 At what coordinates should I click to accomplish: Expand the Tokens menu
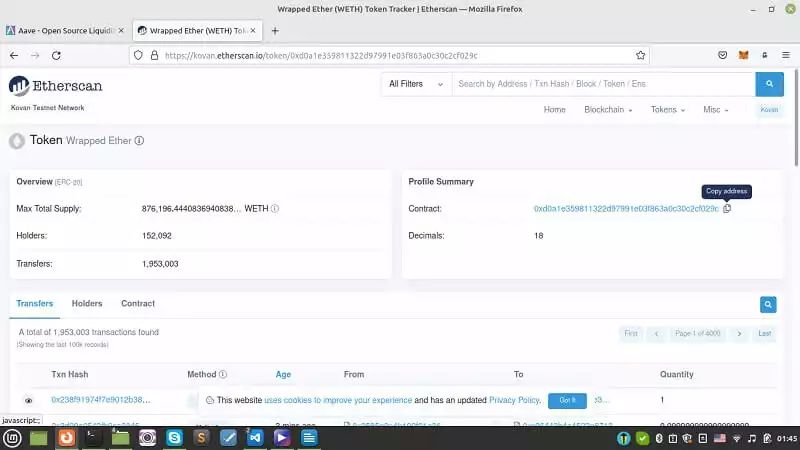[667, 110]
